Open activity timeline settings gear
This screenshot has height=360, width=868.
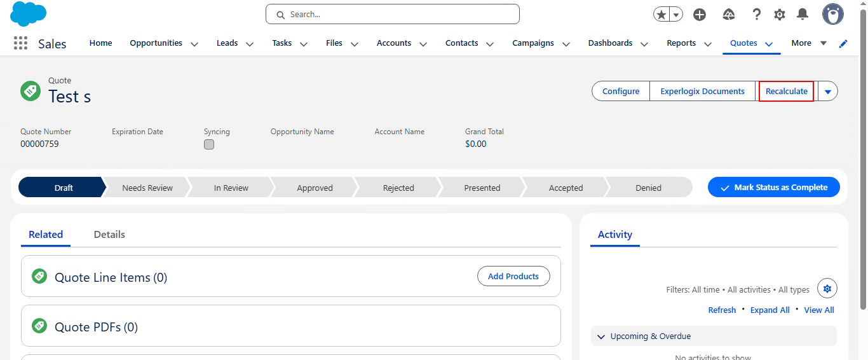tap(827, 289)
